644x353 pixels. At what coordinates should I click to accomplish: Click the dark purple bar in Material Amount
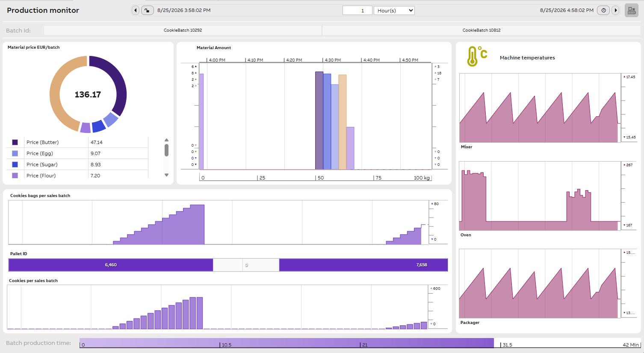(x=319, y=121)
